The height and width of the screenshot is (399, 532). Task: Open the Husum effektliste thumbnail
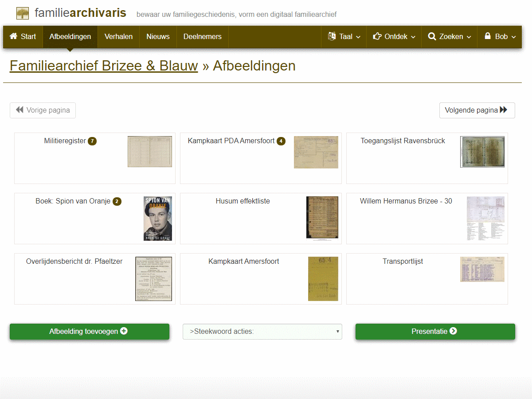(322, 218)
